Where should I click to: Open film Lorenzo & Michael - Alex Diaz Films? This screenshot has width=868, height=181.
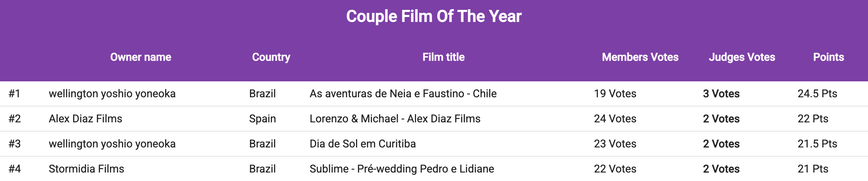(x=395, y=119)
